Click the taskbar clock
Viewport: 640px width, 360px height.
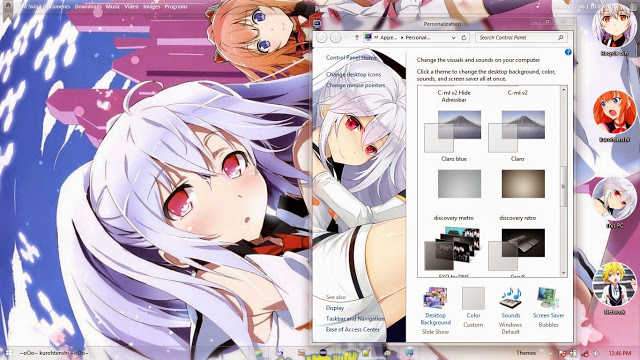[x=620, y=353]
